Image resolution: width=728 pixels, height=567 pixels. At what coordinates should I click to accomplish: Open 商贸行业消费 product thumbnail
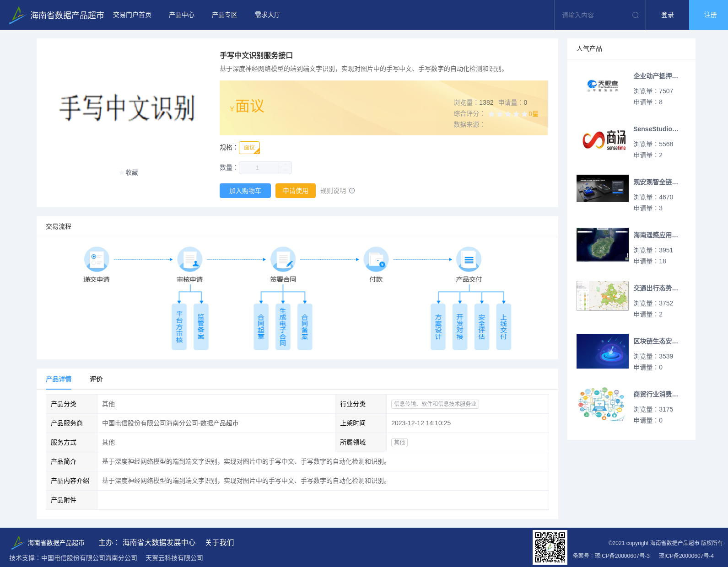[x=603, y=404]
